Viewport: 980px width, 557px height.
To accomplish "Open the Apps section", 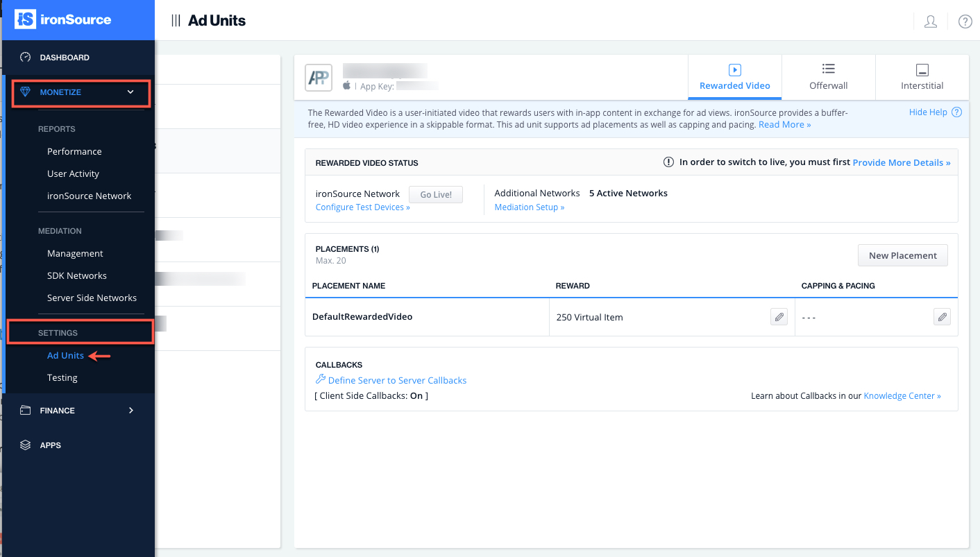I will [51, 445].
